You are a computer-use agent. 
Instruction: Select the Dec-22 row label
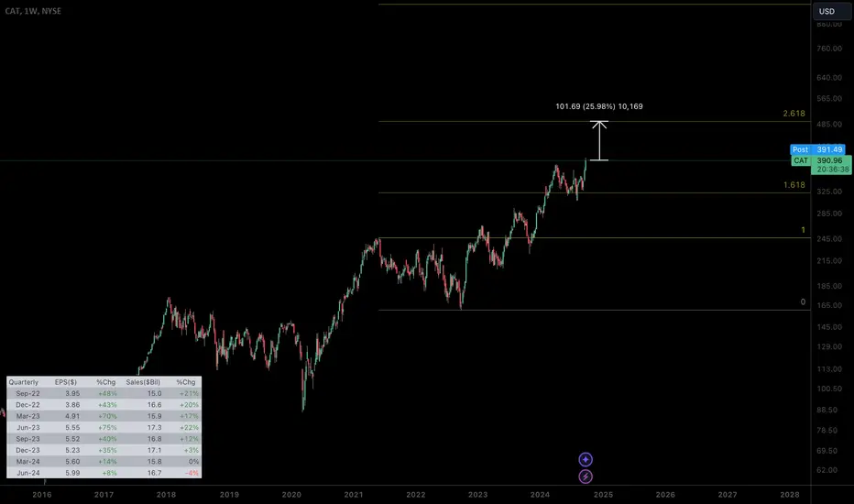point(27,405)
